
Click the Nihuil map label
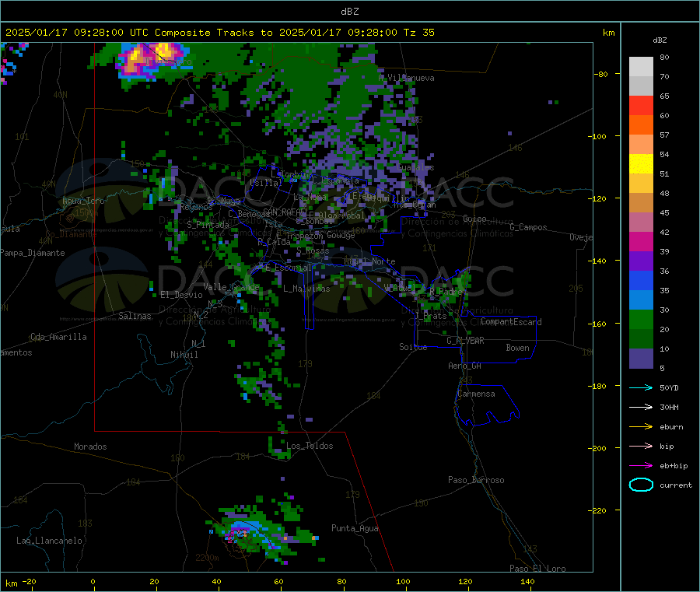point(184,355)
